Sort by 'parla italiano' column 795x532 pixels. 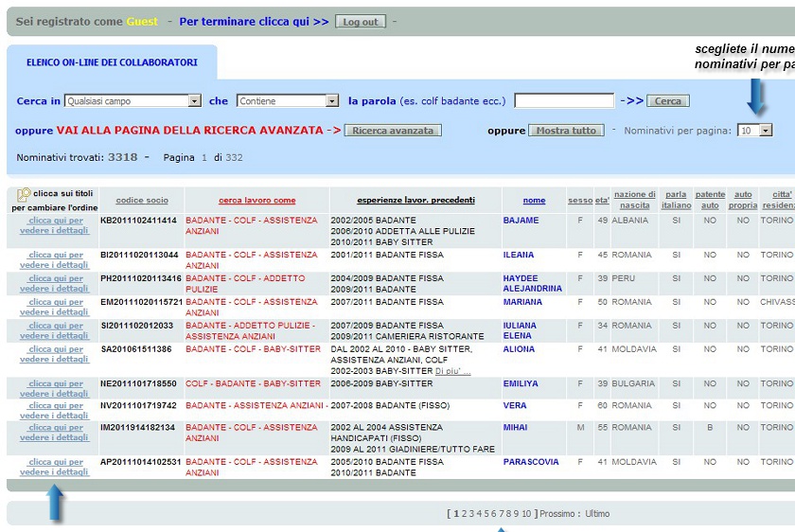676,200
